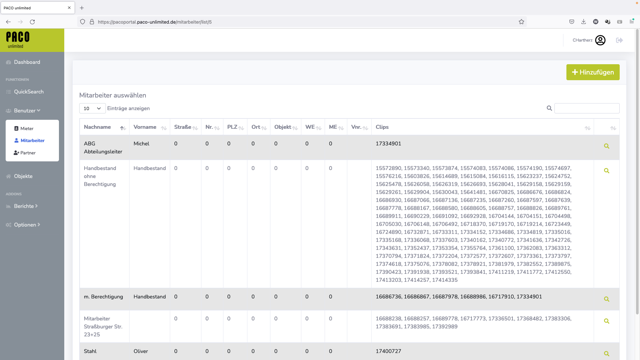The height and width of the screenshot is (360, 640).
Task: Bookmark page with the star icon
Action: 521,22
